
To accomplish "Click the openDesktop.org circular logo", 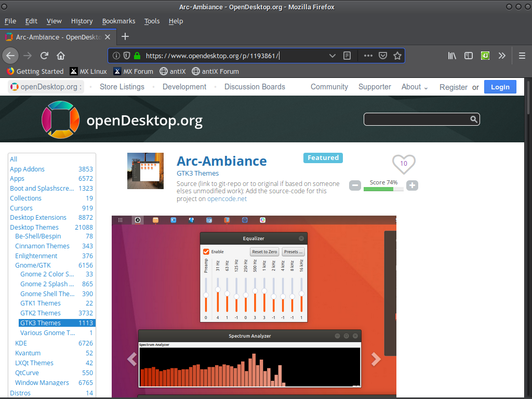I will point(60,119).
